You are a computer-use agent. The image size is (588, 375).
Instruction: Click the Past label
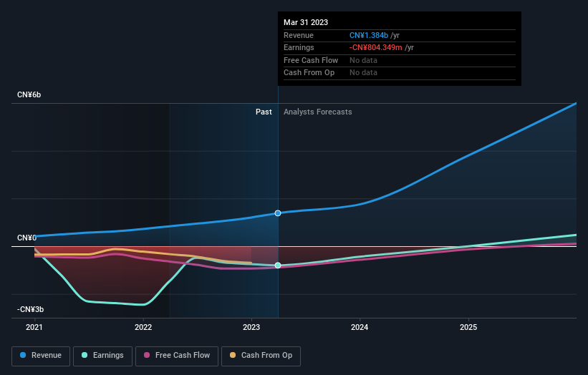[264, 112]
